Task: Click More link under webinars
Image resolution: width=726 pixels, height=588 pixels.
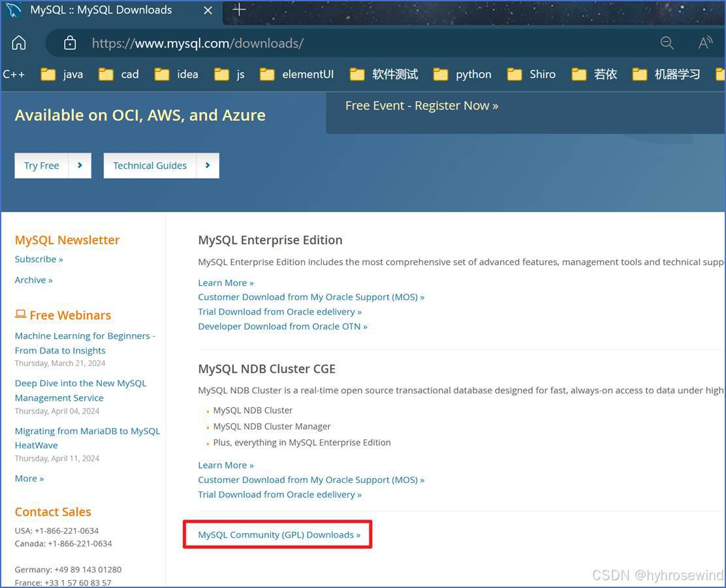Action: point(29,479)
